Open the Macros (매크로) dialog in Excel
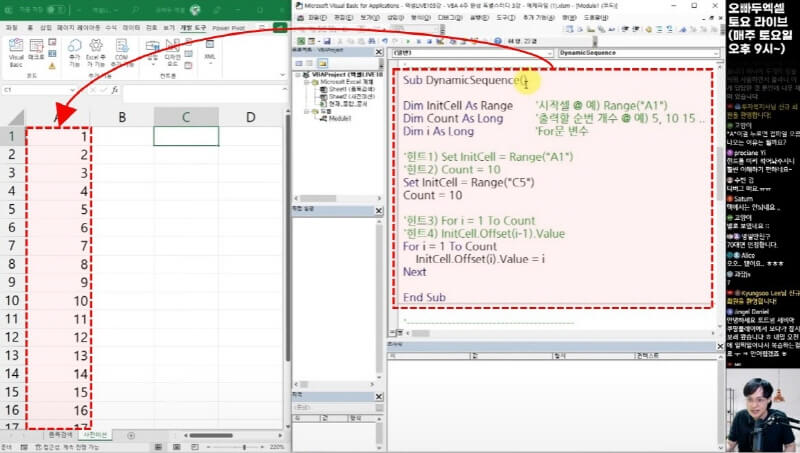This screenshot has height=453, width=800. click(36, 51)
